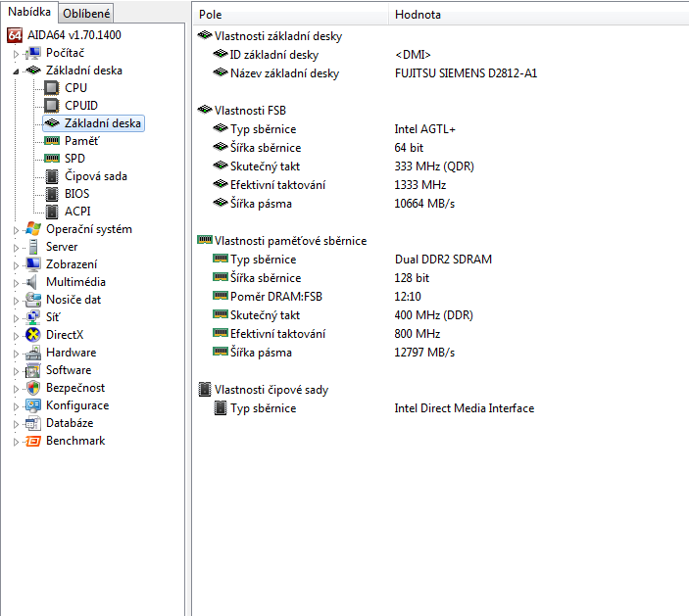Click the DirectX icon in the tree

(33, 335)
